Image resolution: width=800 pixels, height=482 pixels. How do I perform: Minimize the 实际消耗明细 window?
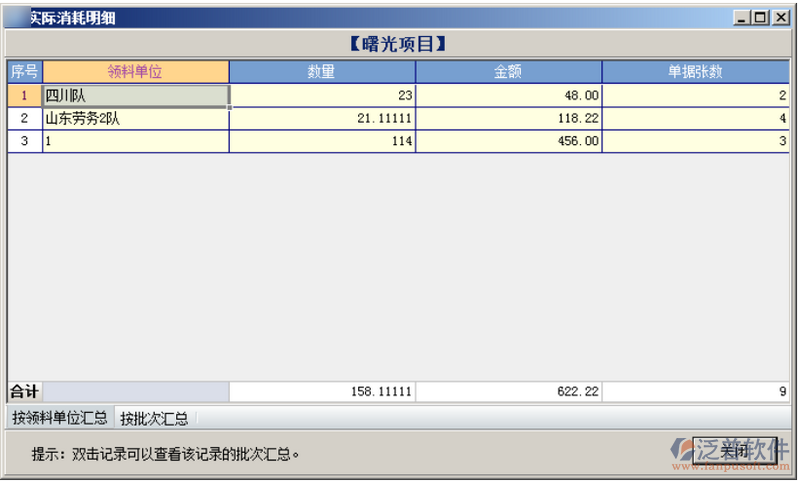coord(742,18)
